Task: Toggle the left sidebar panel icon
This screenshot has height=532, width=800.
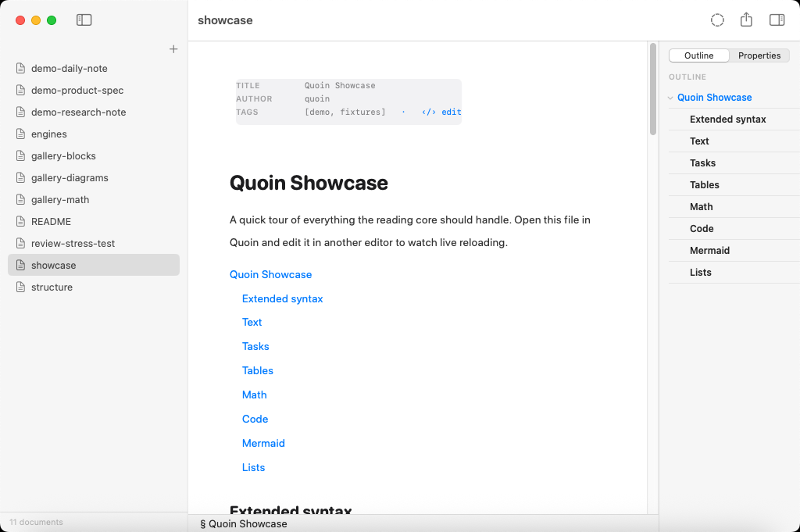Action: coord(84,20)
